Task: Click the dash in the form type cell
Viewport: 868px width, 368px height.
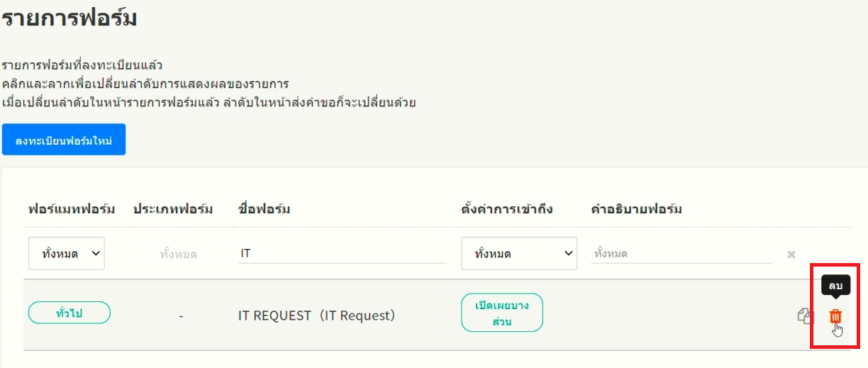Action: coord(181,316)
